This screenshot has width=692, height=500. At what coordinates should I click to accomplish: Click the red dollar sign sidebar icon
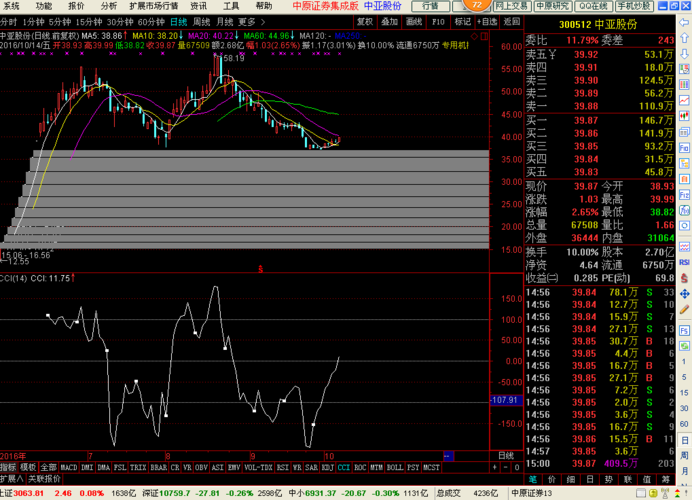point(684,278)
